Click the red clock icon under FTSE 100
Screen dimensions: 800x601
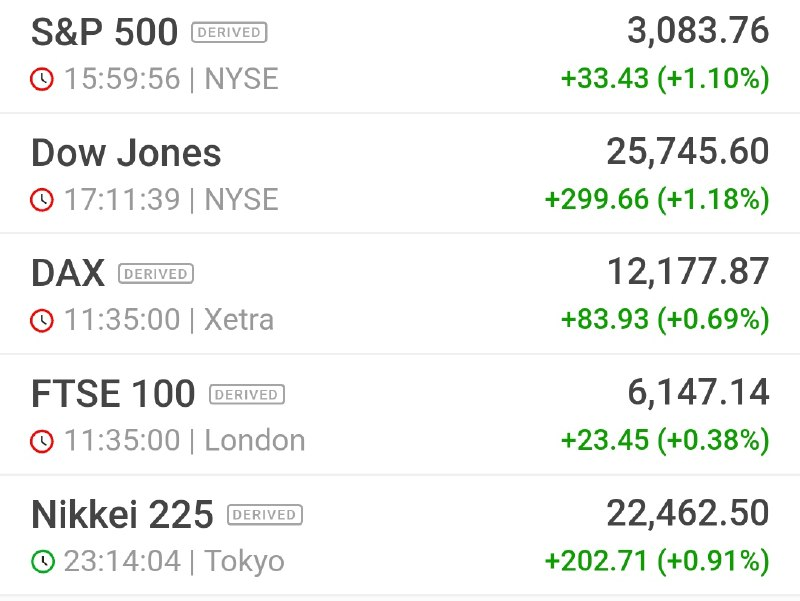(42, 441)
